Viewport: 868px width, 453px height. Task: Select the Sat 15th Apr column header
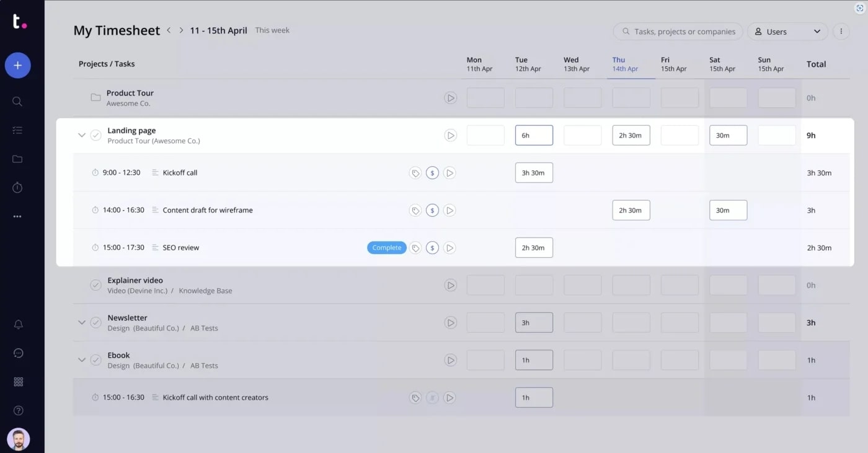click(722, 64)
